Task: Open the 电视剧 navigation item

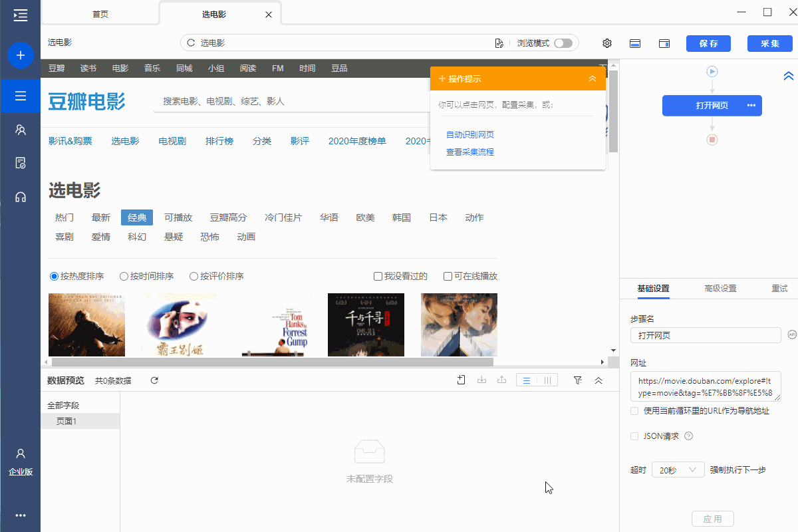Action: click(x=172, y=141)
